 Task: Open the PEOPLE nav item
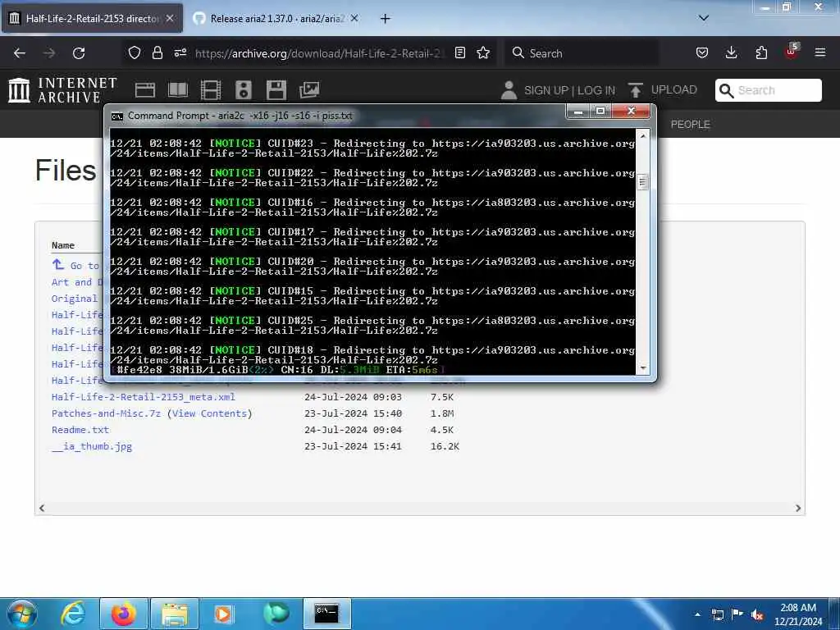pos(690,125)
